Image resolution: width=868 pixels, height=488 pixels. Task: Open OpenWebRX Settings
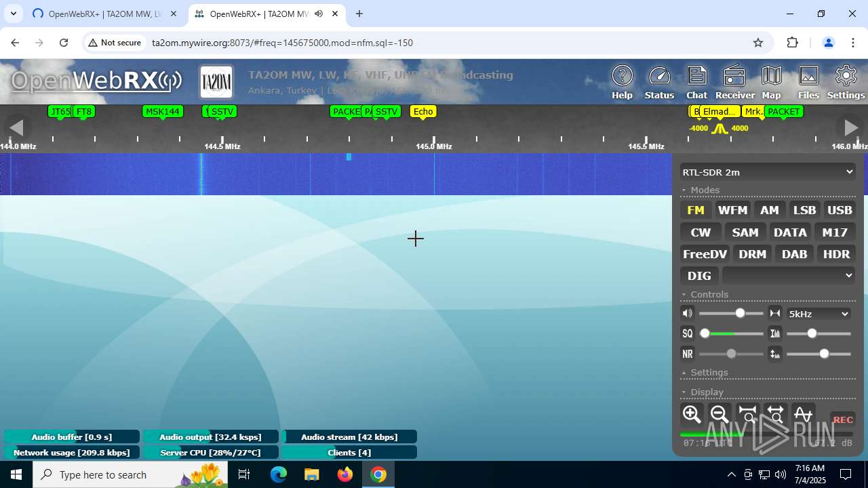pyautogui.click(x=846, y=82)
